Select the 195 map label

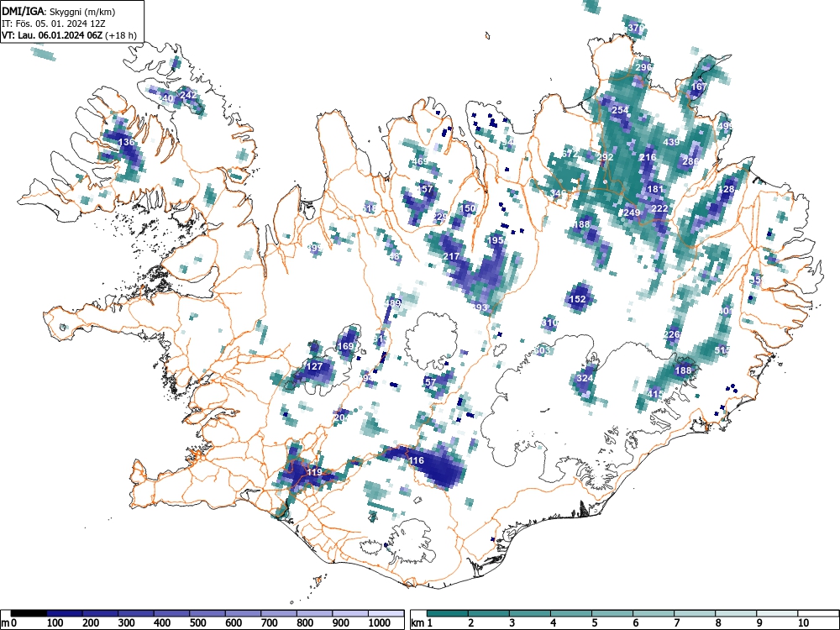496,240
